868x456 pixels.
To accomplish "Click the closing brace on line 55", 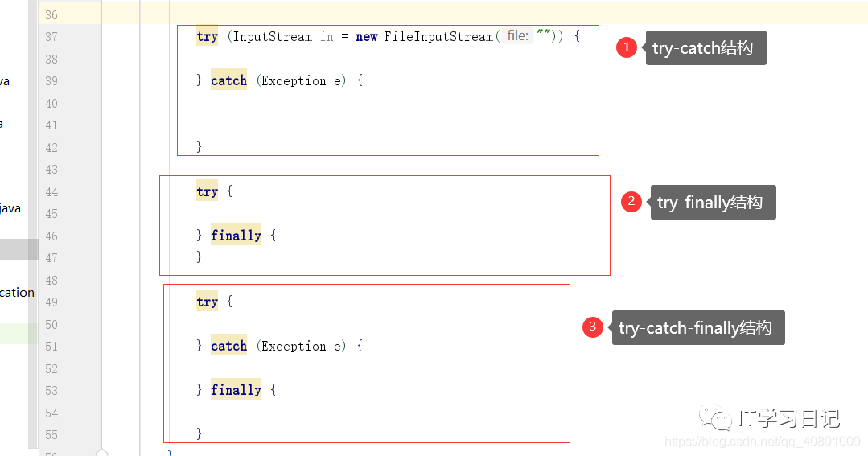I will [200, 433].
